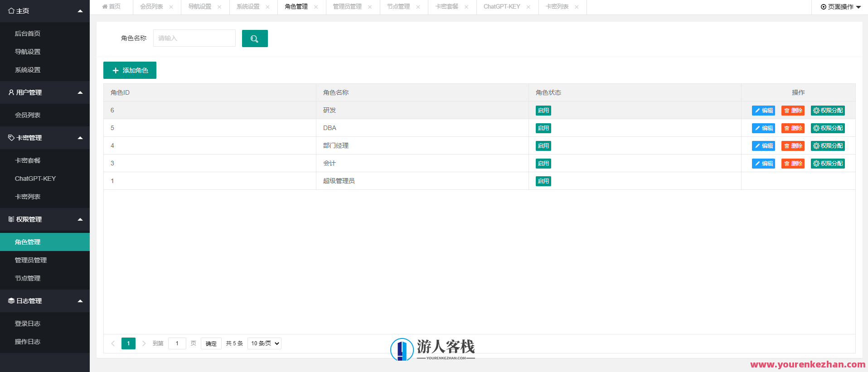868x372 pixels.
Task: Open 登录日志 in the sidebar
Action: click(45, 324)
